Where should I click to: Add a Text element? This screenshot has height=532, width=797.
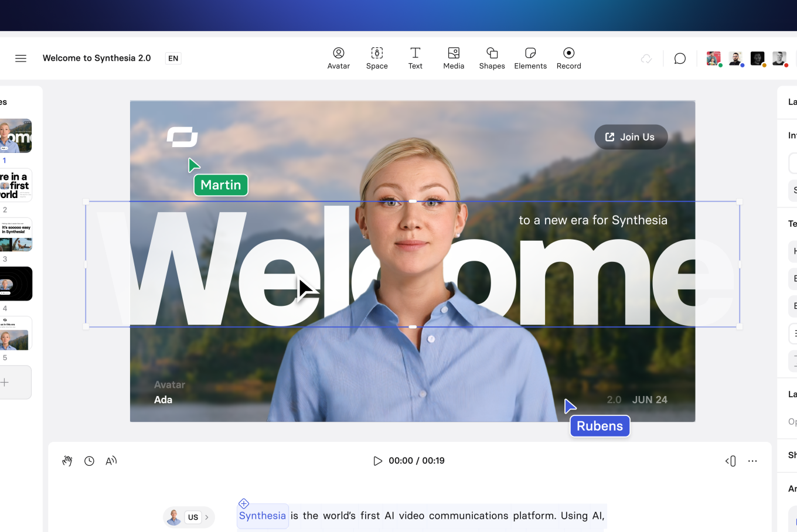pyautogui.click(x=415, y=58)
